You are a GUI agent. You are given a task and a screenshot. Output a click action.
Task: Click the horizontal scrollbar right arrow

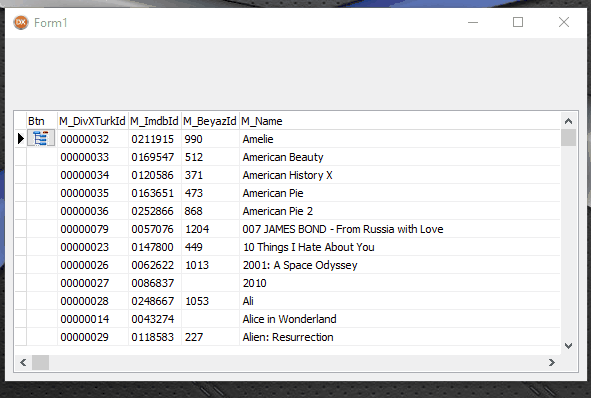coord(552,363)
